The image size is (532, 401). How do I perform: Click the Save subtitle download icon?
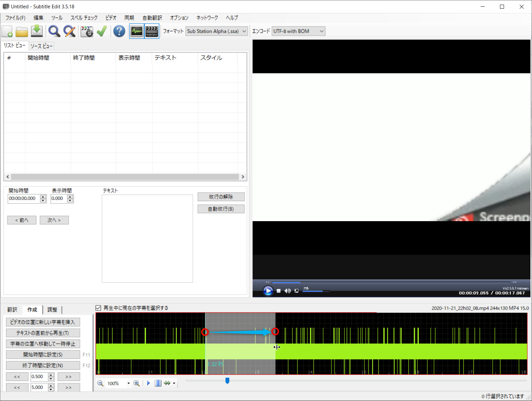pos(37,31)
